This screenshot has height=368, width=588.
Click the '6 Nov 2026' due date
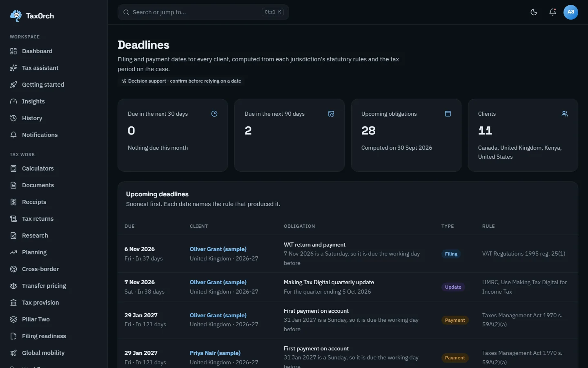pos(140,249)
